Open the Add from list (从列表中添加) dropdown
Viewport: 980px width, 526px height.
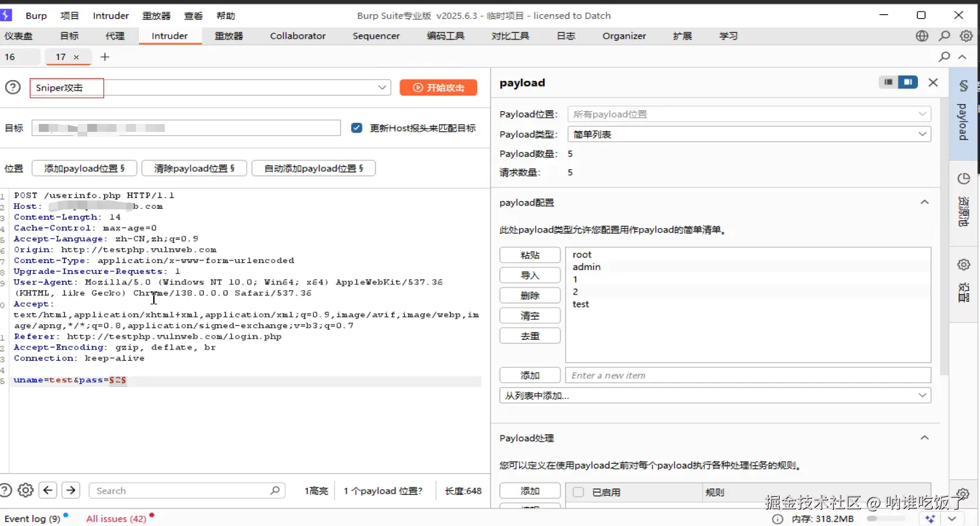[715, 395]
